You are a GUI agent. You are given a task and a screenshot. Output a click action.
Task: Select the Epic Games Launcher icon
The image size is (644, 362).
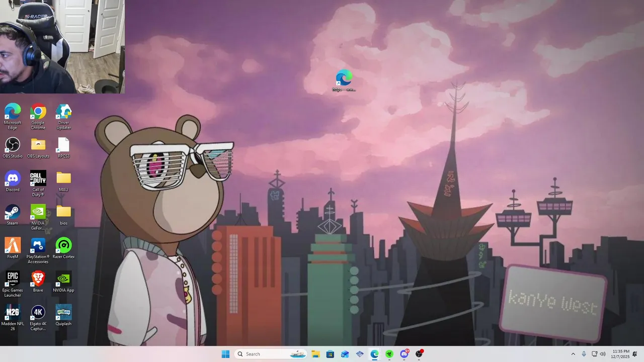[13, 284]
